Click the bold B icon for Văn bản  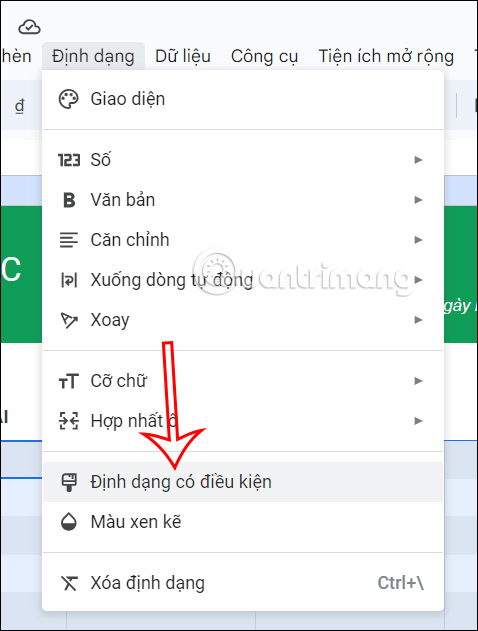coord(69,200)
